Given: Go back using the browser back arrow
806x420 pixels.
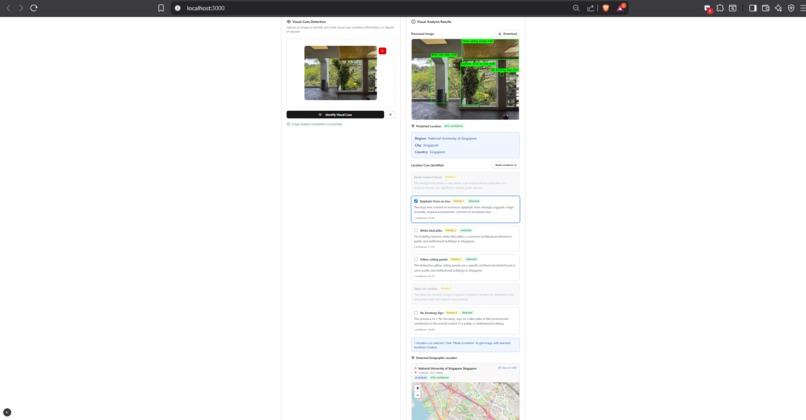Looking at the screenshot, I should pos(8,8).
